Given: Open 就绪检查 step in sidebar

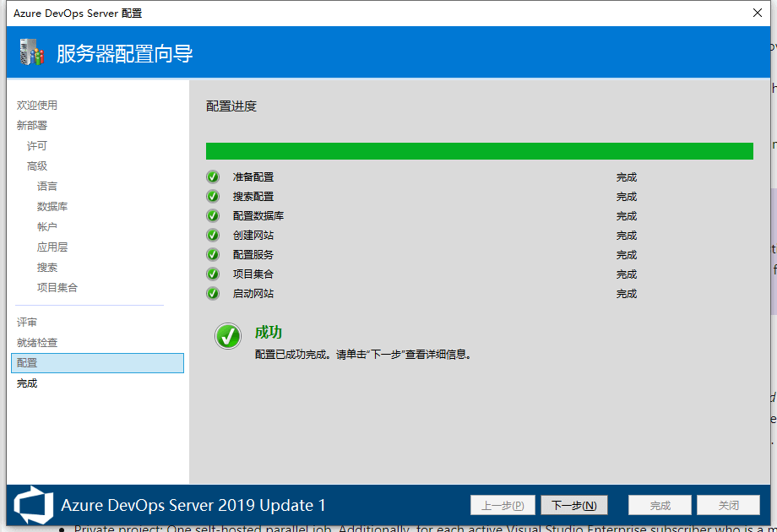Looking at the screenshot, I should coord(37,343).
